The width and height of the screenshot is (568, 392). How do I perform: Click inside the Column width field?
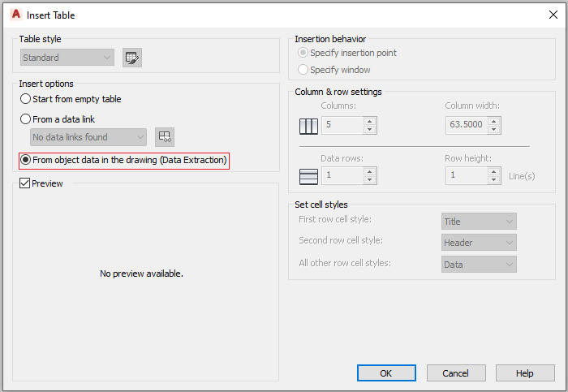[x=467, y=125]
